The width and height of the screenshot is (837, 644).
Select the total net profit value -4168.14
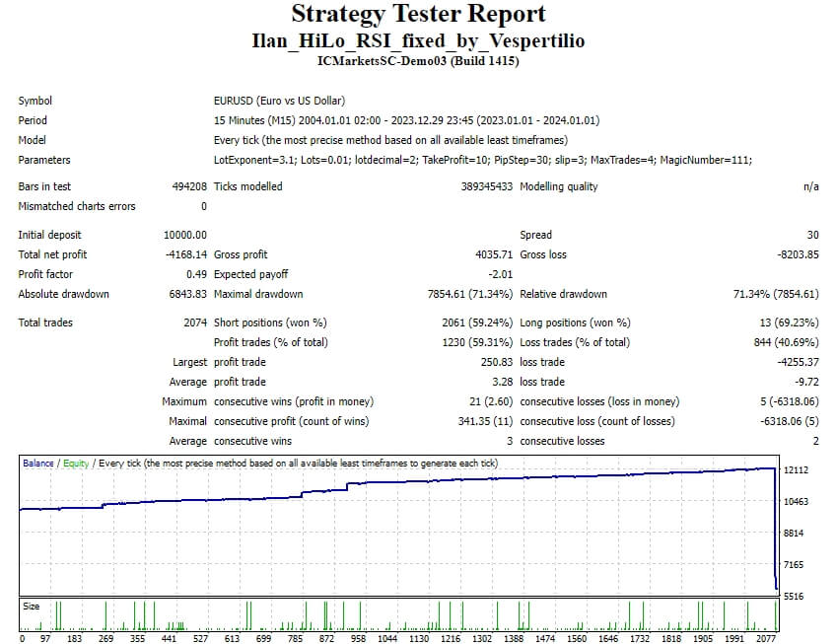(186, 254)
